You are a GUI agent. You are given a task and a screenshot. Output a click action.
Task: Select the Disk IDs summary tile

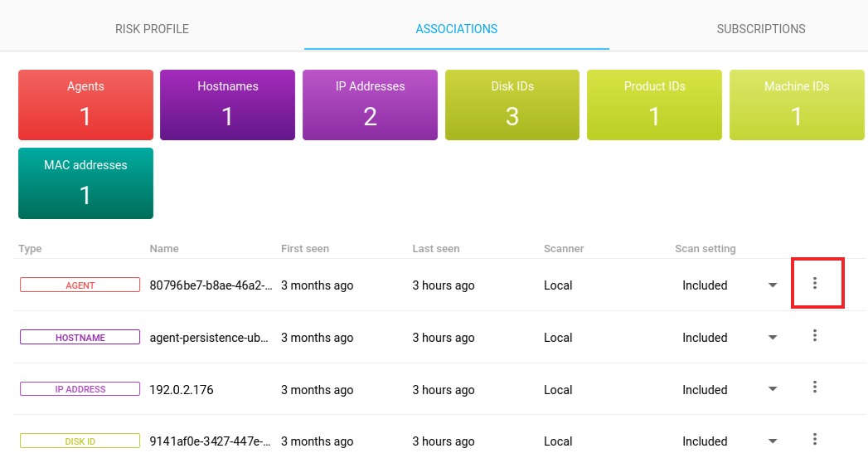pyautogui.click(x=512, y=105)
